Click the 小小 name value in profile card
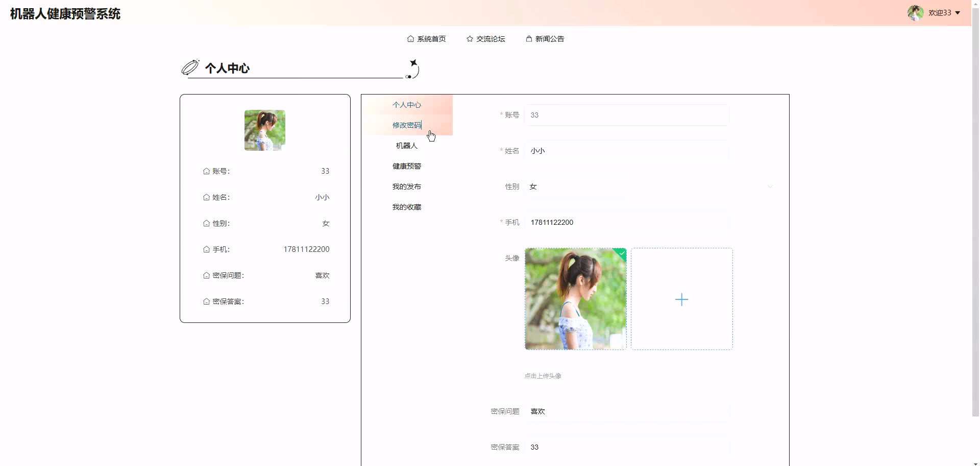 pos(322,197)
